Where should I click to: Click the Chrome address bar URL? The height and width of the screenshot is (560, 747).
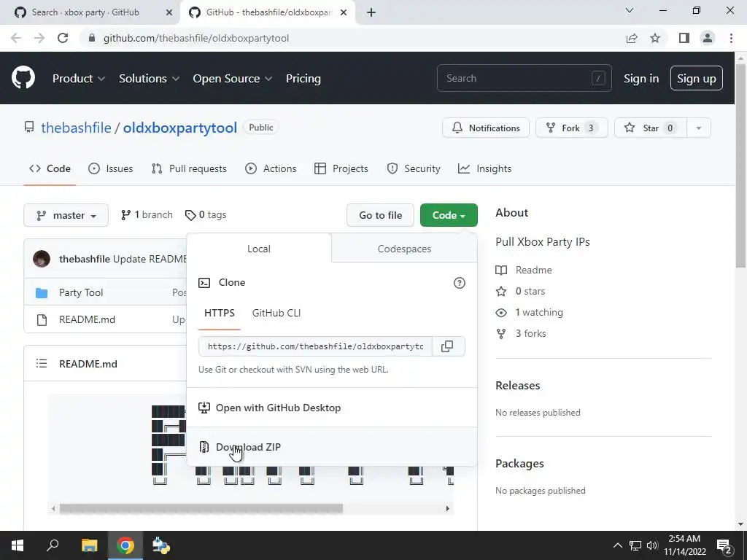(196, 38)
